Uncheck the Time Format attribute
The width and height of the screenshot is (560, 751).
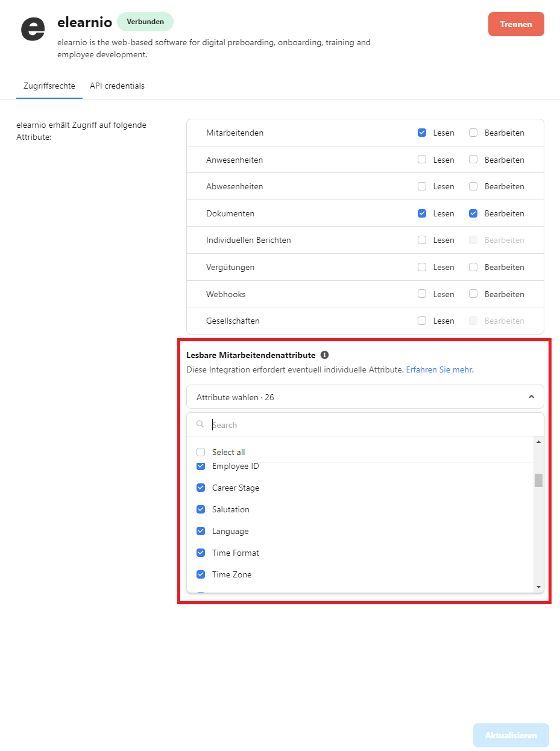pyautogui.click(x=201, y=553)
